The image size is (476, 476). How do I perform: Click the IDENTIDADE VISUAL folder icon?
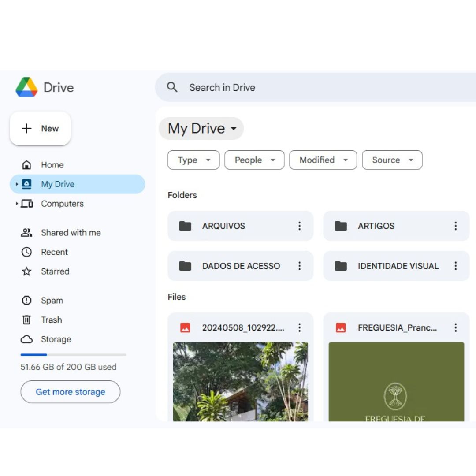point(341,266)
